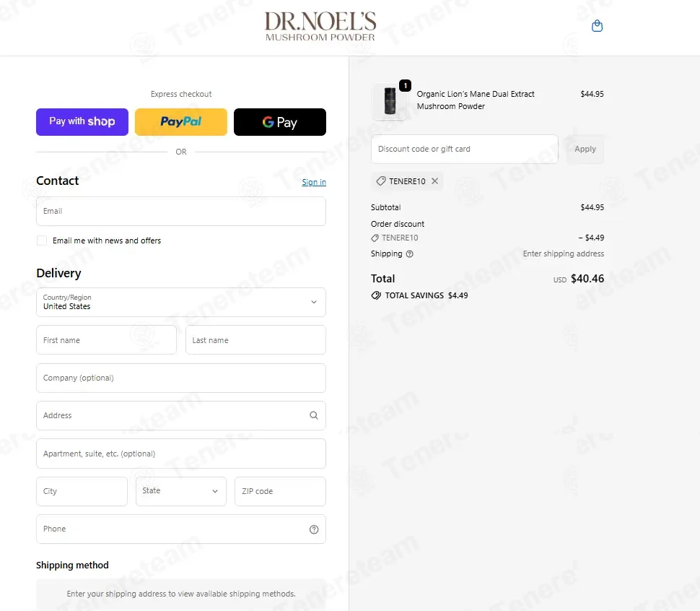Click into the Address field
This screenshot has height=611, width=700.
[181, 415]
